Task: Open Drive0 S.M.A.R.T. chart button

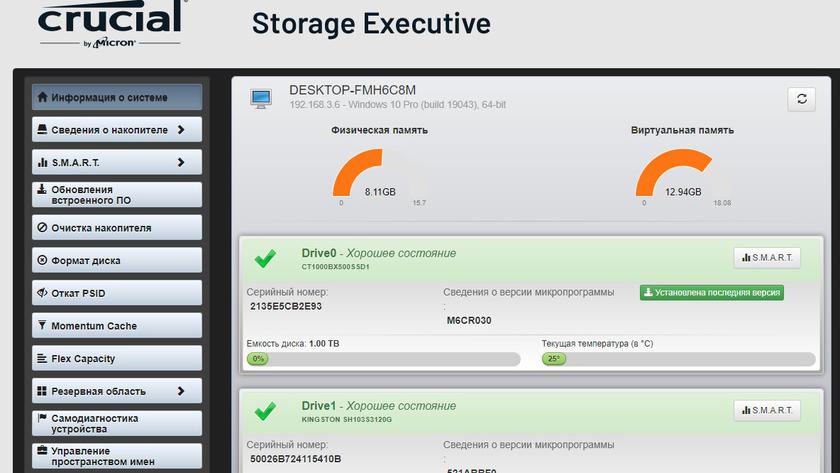Action: [767, 258]
